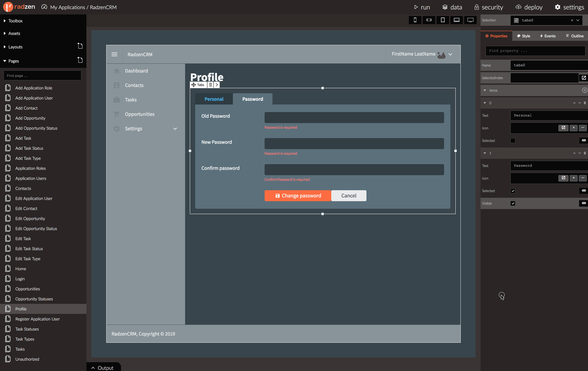Click the Find page search field
588x371 pixels.
(x=42, y=76)
